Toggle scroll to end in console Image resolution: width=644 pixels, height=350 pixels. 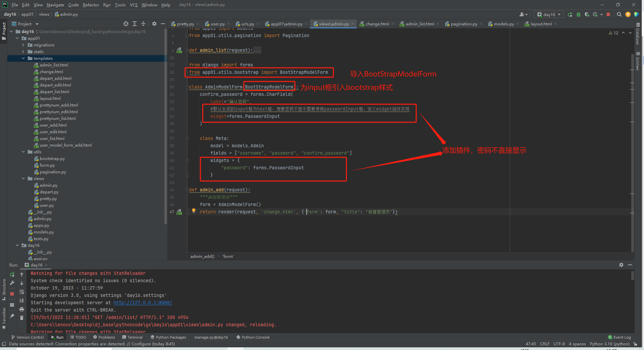(x=22, y=301)
